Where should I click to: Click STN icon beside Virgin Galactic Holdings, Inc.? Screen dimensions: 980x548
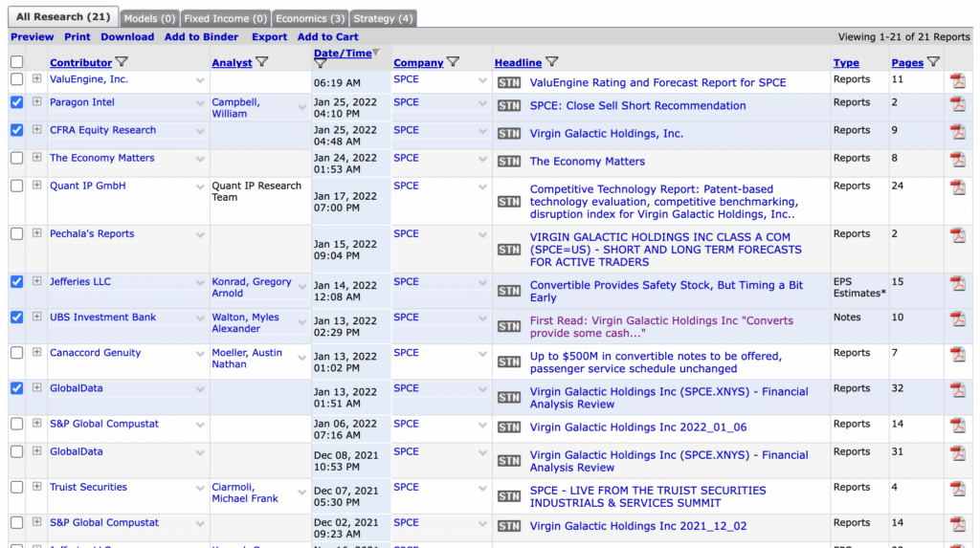click(x=509, y=134)
